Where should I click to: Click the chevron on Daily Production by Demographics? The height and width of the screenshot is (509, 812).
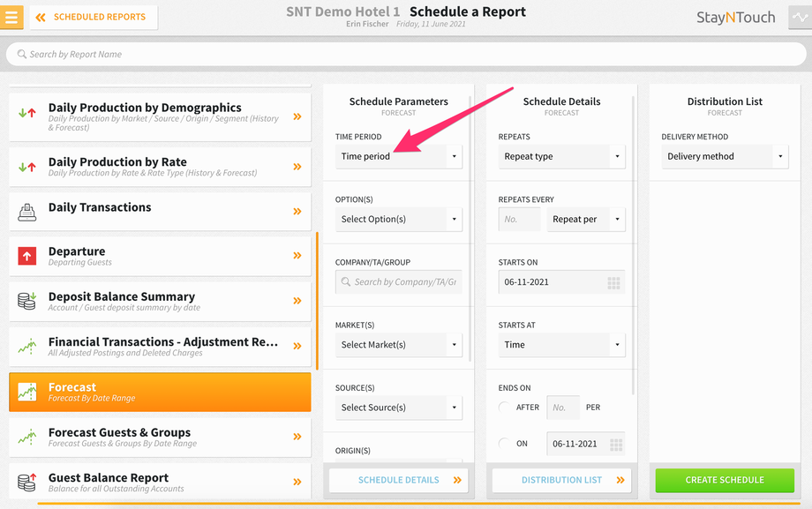[x=297, y=116]
